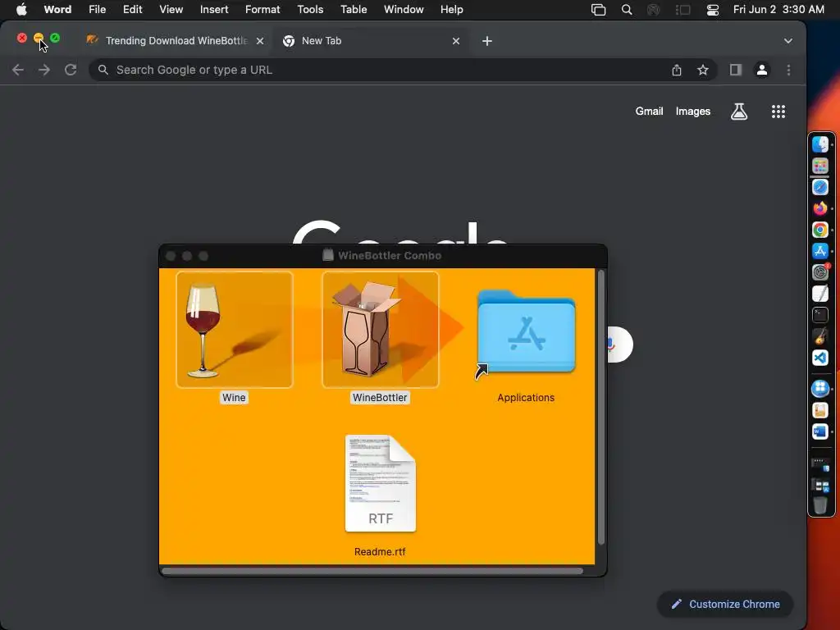The image size is (840, 630).
Task: Click the forward navigation arrow in Chrome
Action: [x=44, y=71]
